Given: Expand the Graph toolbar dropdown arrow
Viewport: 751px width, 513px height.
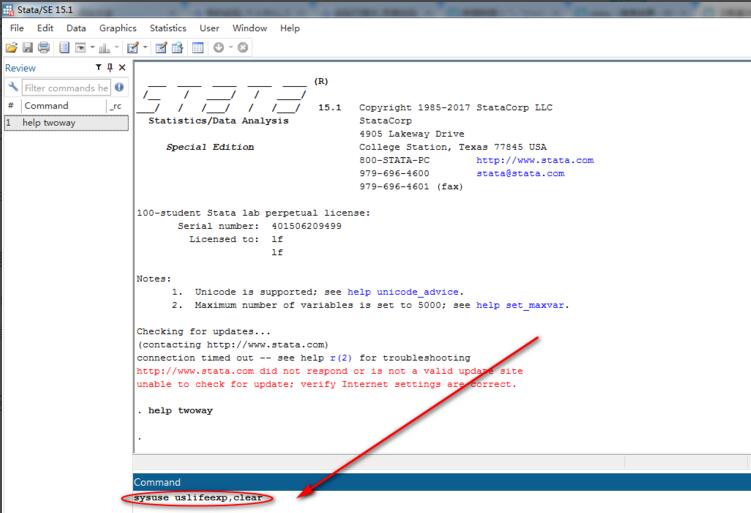Looking at the screenshot, I should click(x=116, y=47).
